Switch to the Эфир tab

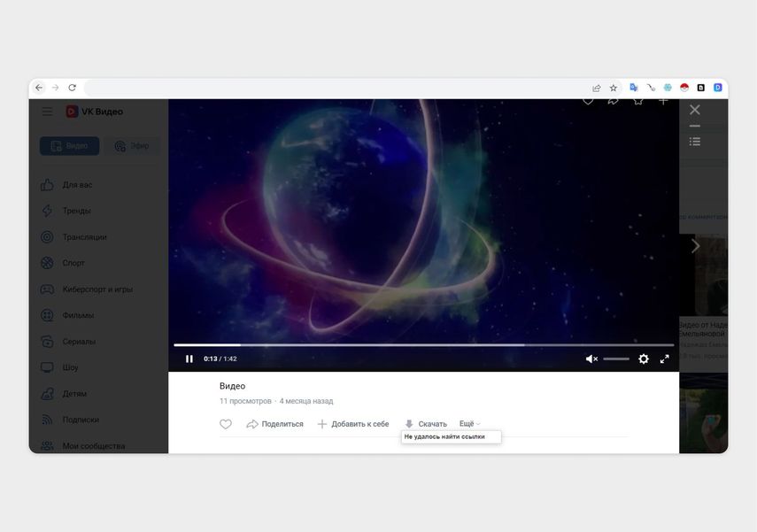(132, 146)
